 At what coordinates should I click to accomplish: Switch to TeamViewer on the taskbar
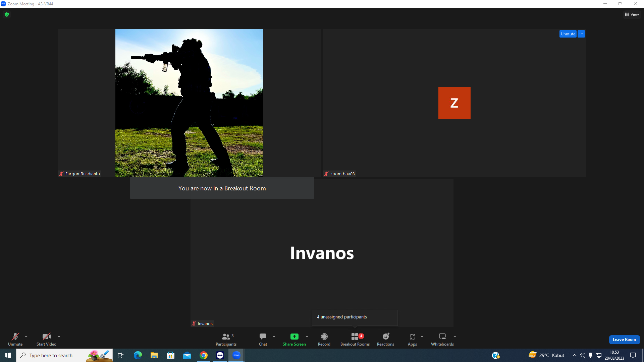click(220, 355)
